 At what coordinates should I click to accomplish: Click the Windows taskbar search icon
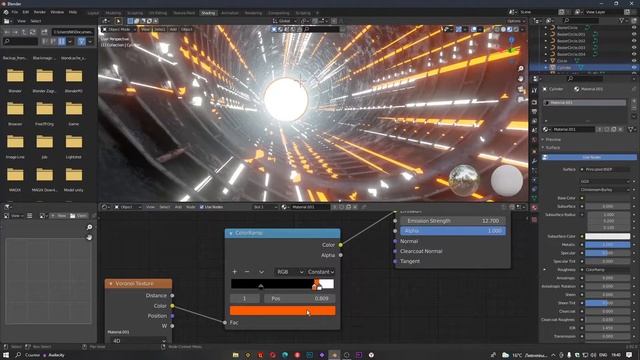pos(18,355)
